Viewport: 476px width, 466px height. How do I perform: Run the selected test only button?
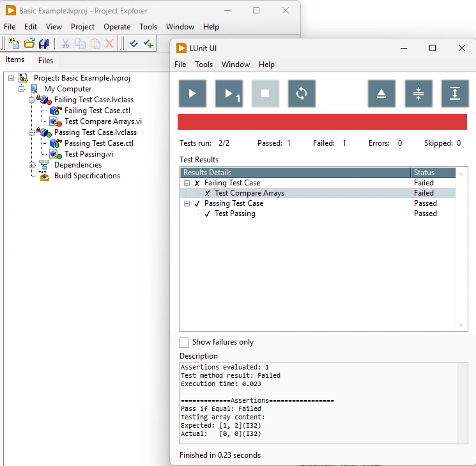tap(229, 93)
